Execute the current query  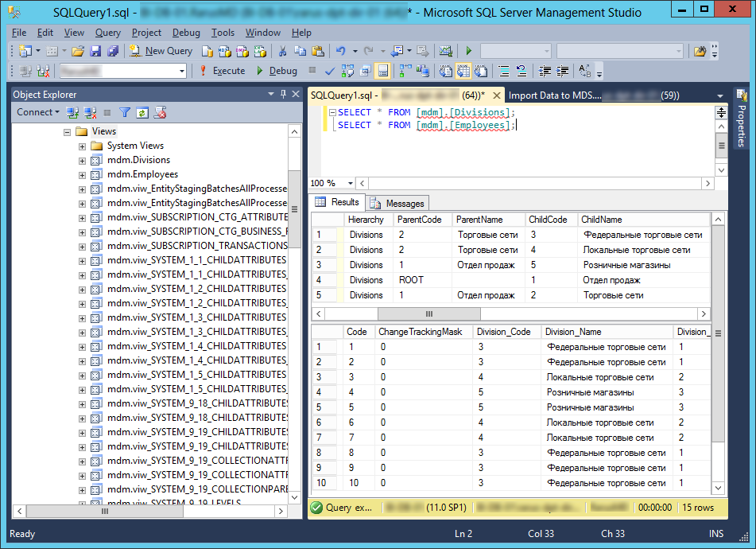(223, 71)
